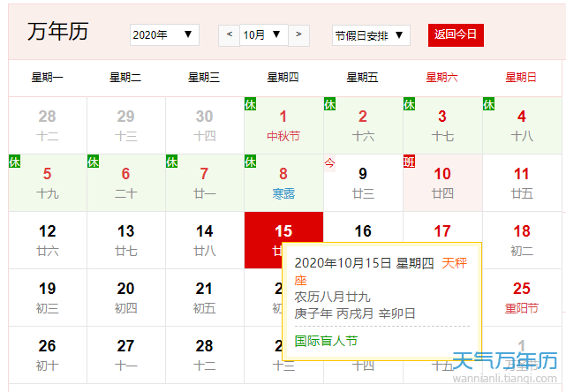Viewport: 566px width, 392px height.
Task: Click the 星期三 column header
Action: (204, 77)
